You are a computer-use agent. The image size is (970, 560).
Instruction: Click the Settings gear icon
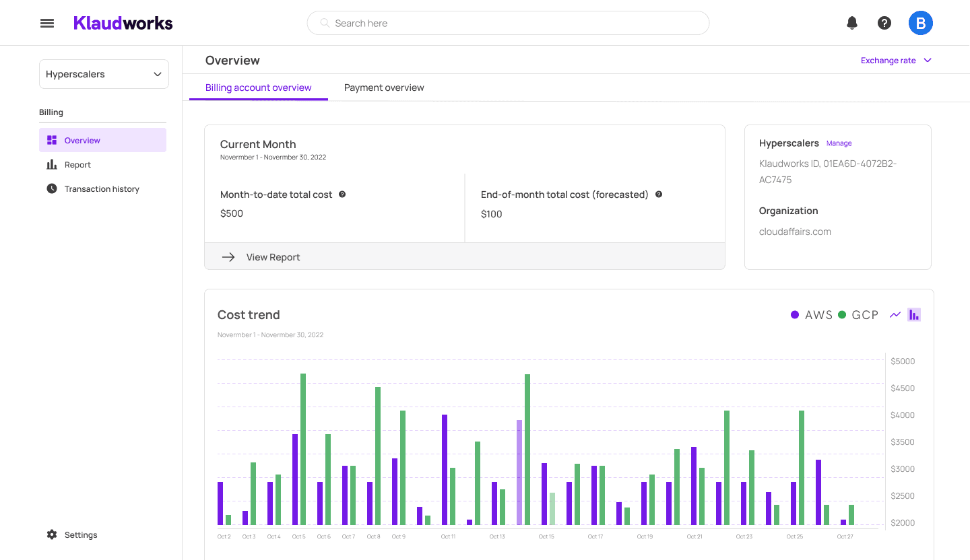(52, 534)
